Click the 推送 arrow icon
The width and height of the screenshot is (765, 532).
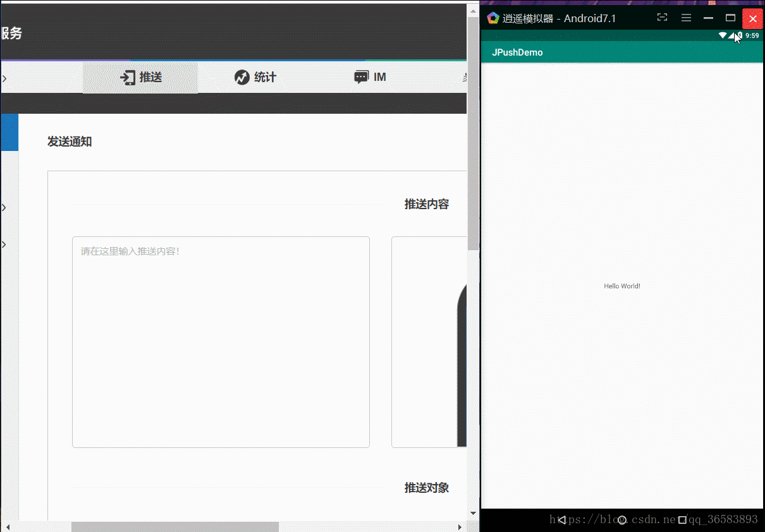[127, 78]
